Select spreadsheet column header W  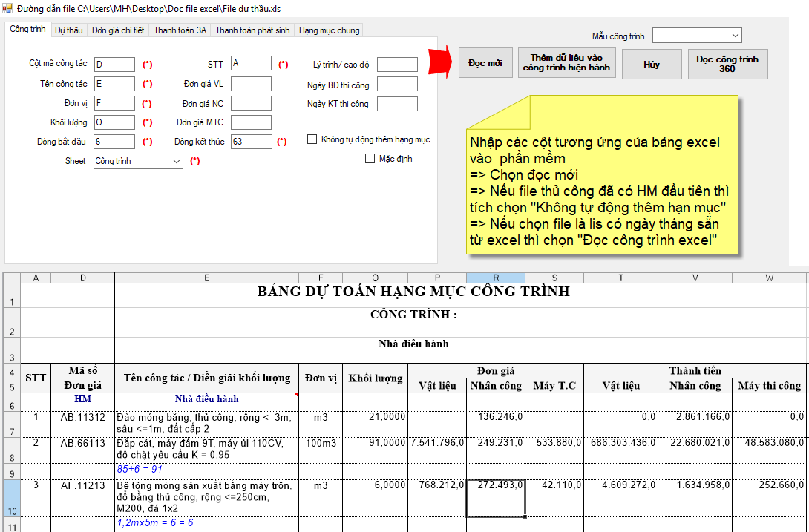coord(769,278)
